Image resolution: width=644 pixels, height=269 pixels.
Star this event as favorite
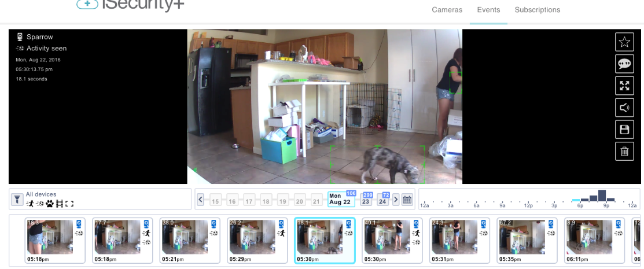[x=624, y=42]
